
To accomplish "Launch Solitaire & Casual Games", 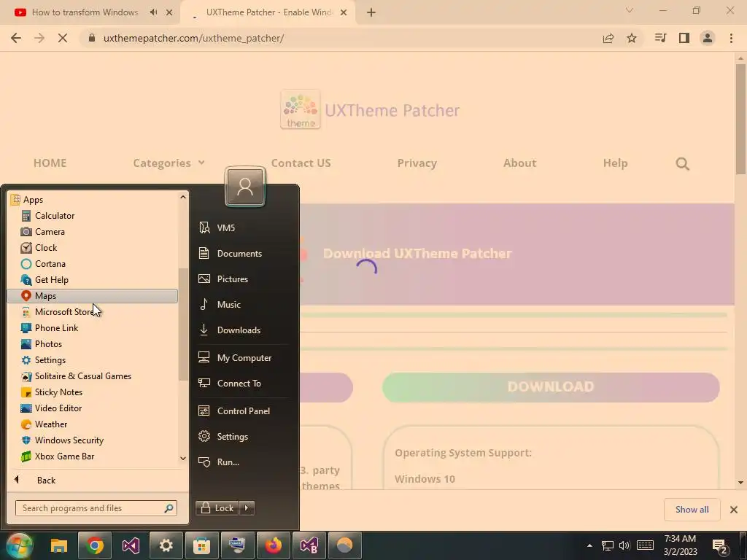I will coord(93,376).
